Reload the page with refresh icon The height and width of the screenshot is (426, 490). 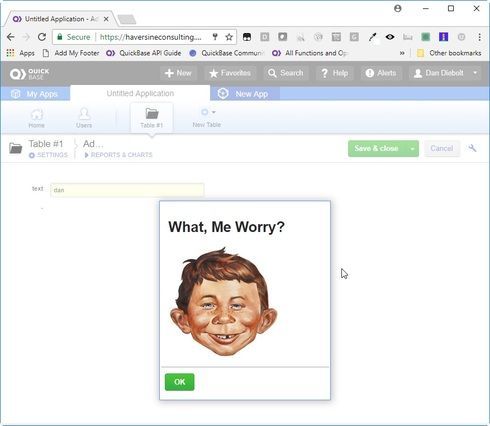[x=42, y=37]
